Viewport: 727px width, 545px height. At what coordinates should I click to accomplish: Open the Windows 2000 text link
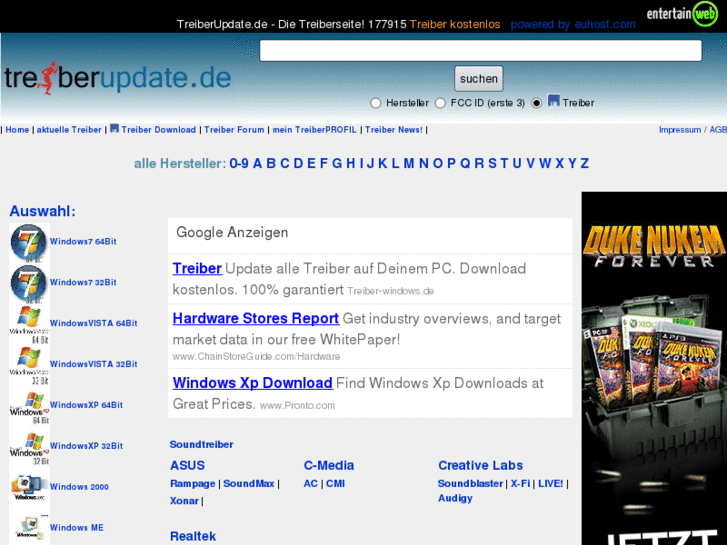pos(79,487)
